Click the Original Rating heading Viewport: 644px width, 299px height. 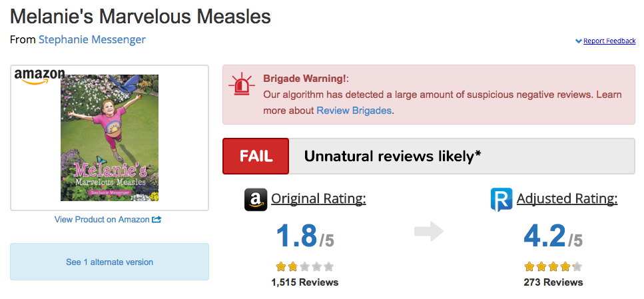[318, 199]
